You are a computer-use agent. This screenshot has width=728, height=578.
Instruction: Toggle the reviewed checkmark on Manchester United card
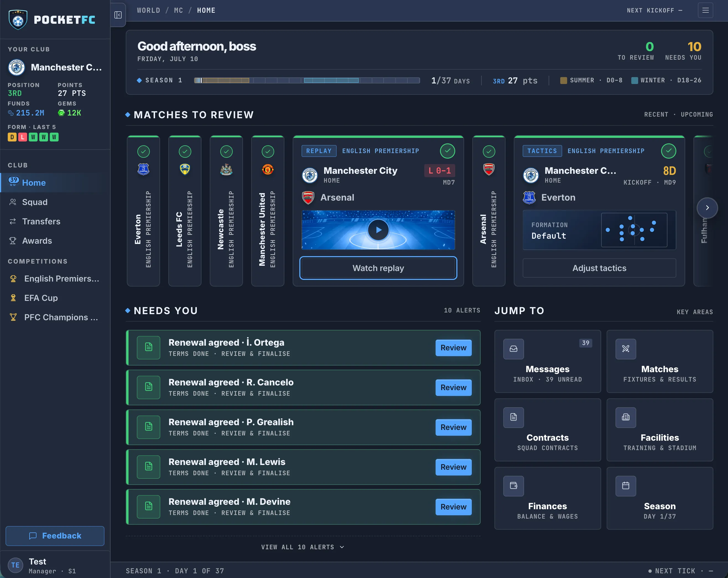268,152
